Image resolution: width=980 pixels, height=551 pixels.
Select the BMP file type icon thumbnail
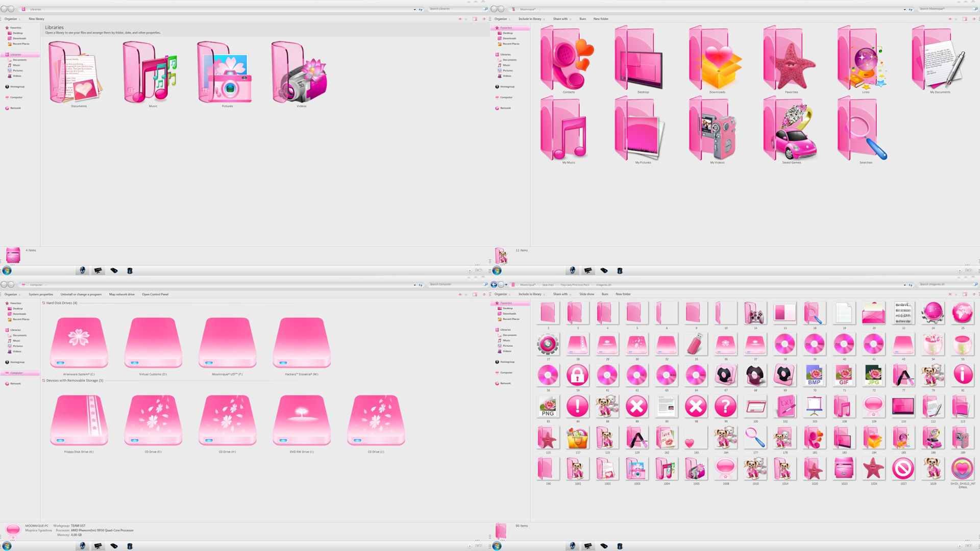[x=814, y=375]
